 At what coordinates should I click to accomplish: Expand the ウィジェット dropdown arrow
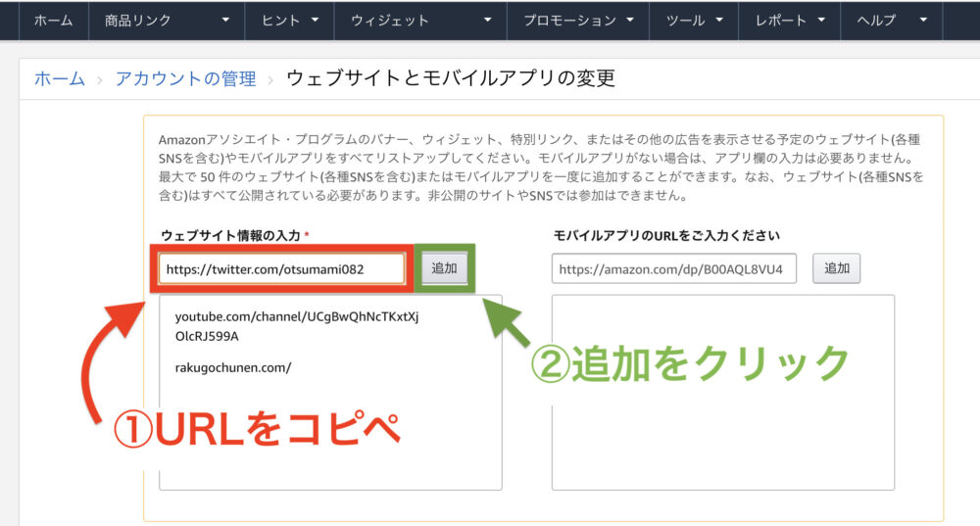click(x=488, y=20)
